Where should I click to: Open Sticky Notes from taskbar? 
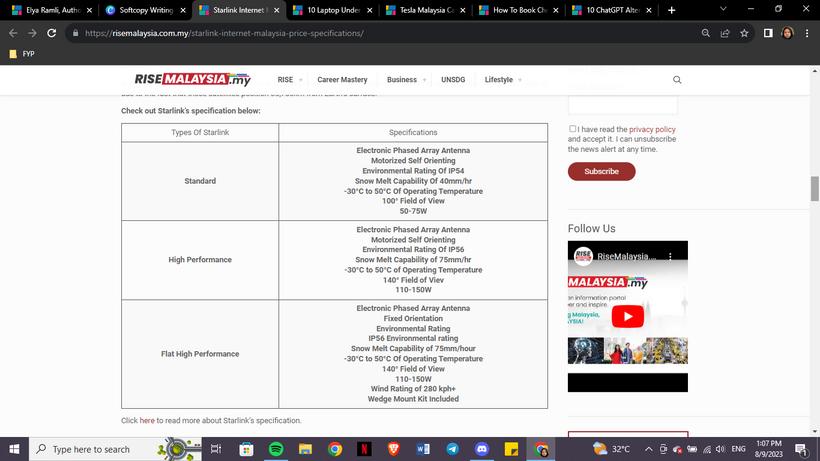coord(511,449)
